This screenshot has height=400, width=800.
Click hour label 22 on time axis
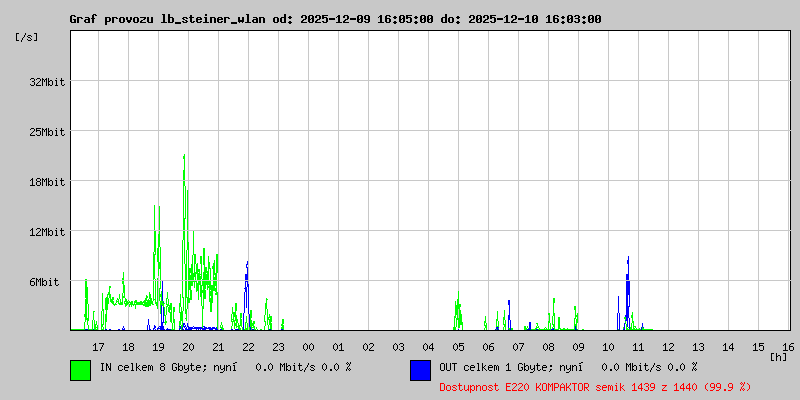click(x=248, y=347)
